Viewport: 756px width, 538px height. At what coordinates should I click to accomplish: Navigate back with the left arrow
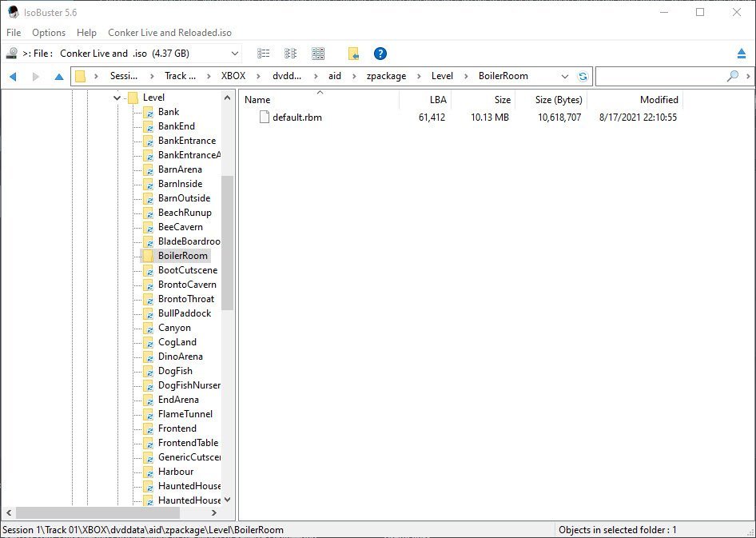tap(13, 77)
